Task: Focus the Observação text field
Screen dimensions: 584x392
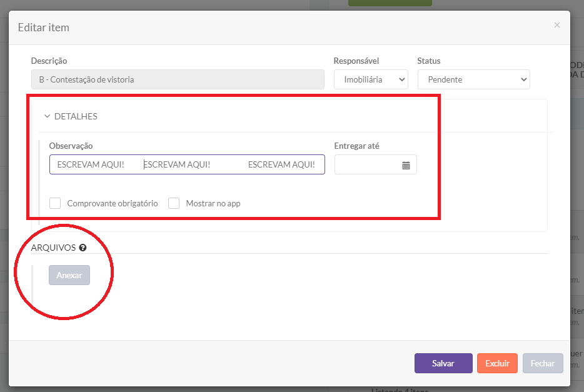Action: 187,164
